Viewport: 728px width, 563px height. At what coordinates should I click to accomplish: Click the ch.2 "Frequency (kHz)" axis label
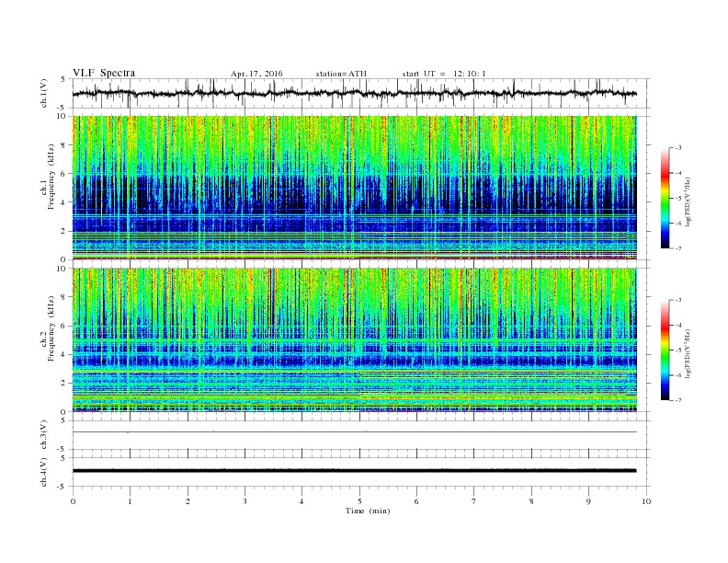(51, 330)
